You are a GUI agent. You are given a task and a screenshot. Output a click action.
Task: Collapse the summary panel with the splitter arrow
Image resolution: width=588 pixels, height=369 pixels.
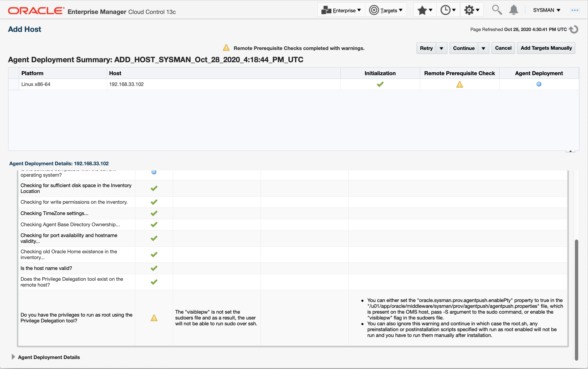pos(571,151)
